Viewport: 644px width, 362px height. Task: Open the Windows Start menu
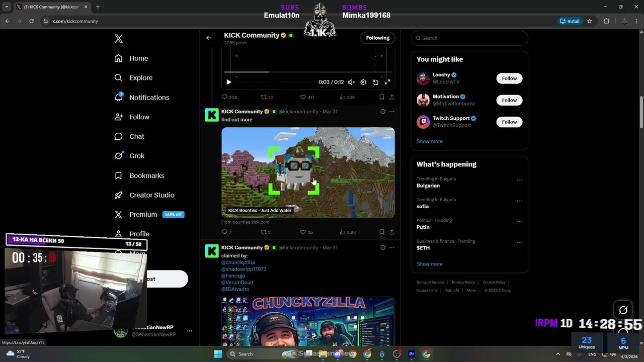tap(218, 354)
